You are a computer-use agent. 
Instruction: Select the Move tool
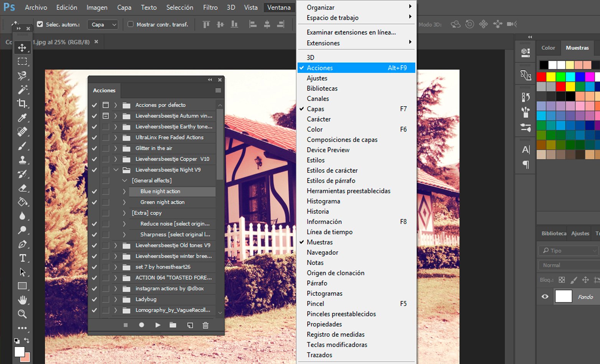click(x=22, y=48)
